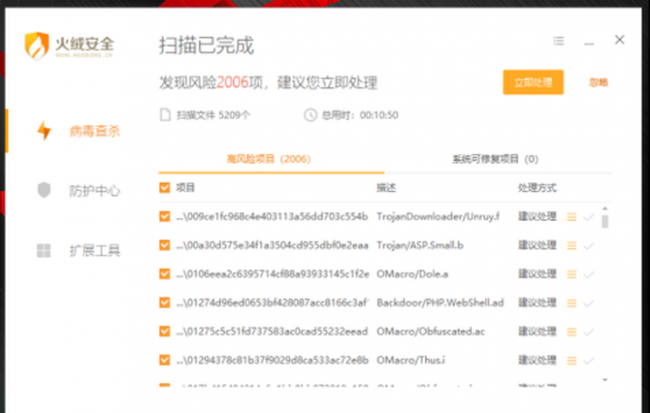Uncheck the 0106eea2c6395714cf88a93933145c1f2e item
Viewport: 650px width, 413px height.
165,274
